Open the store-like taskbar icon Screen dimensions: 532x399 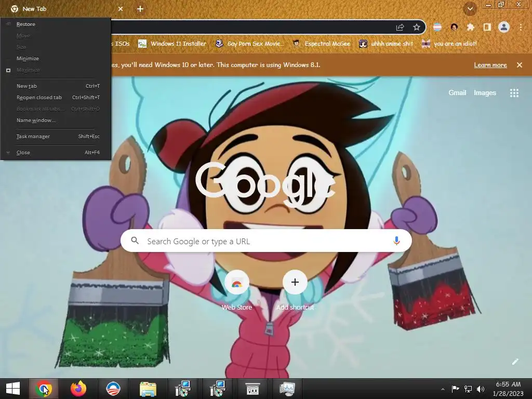(x=252, y=389)
